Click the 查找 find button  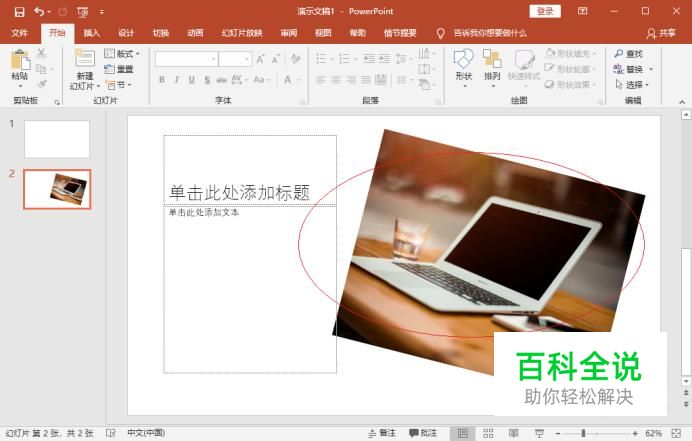(x=628, y=54)
